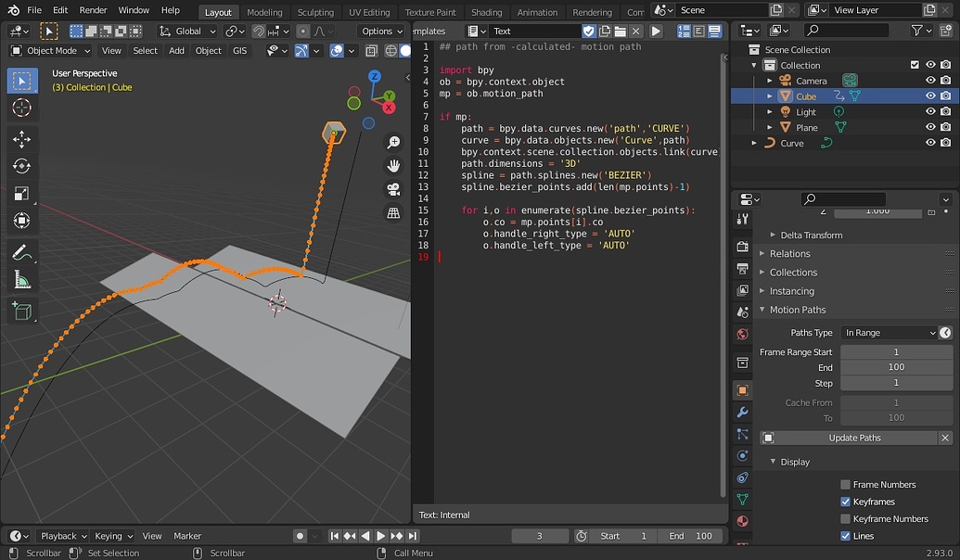Viewport: 960px width, 560px height.
Task: Click timeline End frame field
Action: [x=691, y=536]
